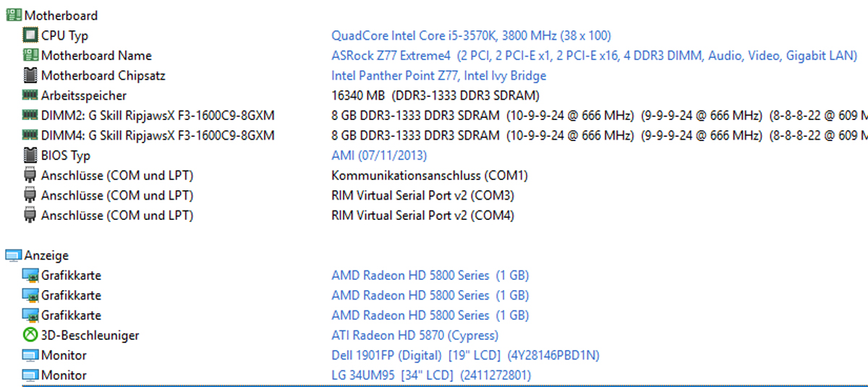Click the Motherboard Chipsatz icon
The image size is (868, 387).
coord(30,75)
